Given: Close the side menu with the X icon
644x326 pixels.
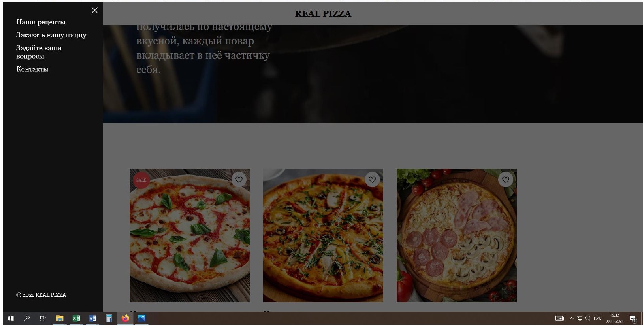Looking at the screenshot, I should 94,10.
